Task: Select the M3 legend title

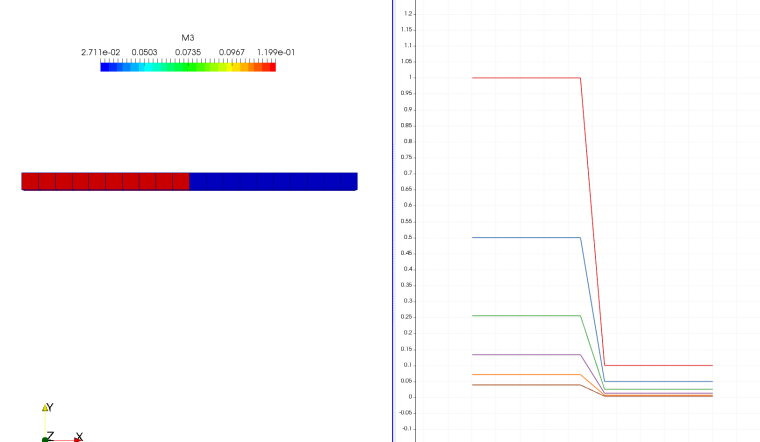Action: pyautogui.click(x=188, y=38)
